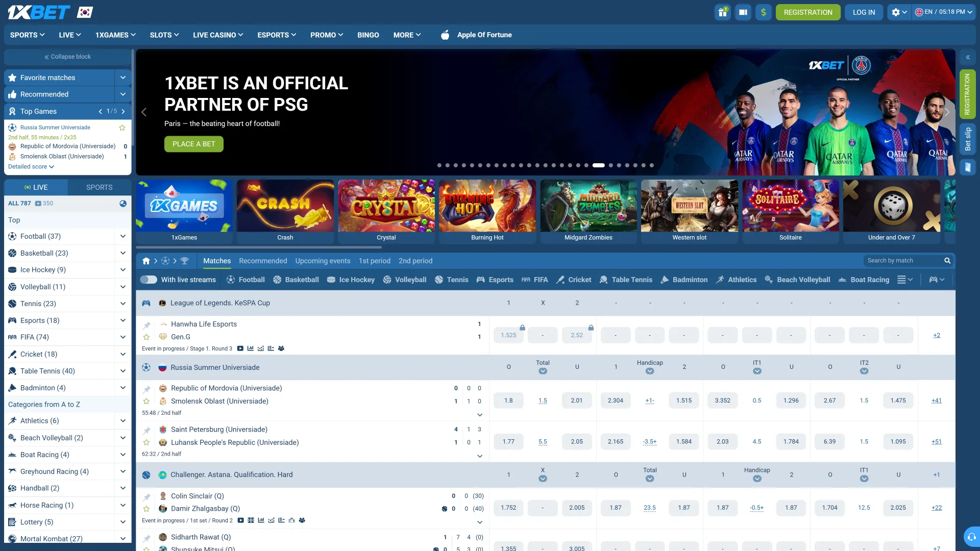Select the Boat Racing filter in sports bar
Viewport: 980px width, 551px height.
[x=864, y=280]
